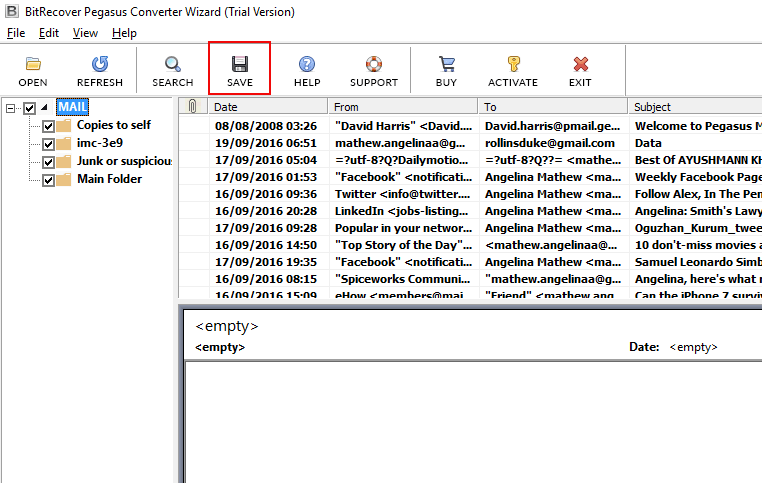
Task: Click the Angelina: Smith's subject cell
Action: tap(698, 211)
